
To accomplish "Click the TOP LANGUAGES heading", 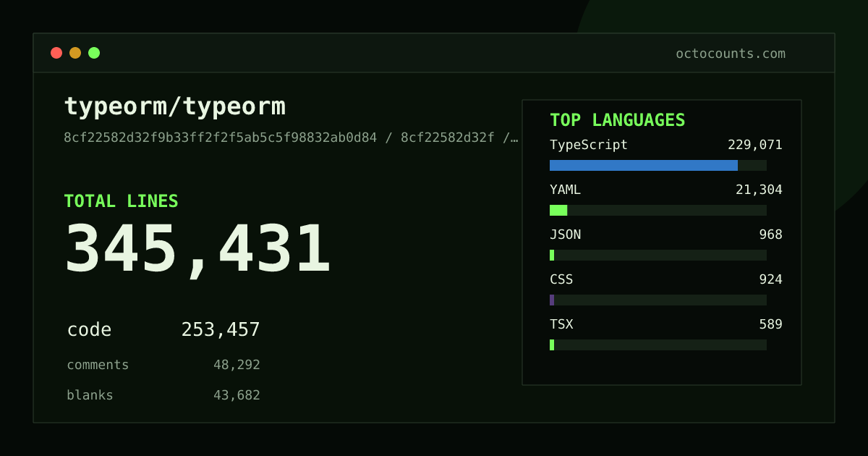I will tap(618, 120).
